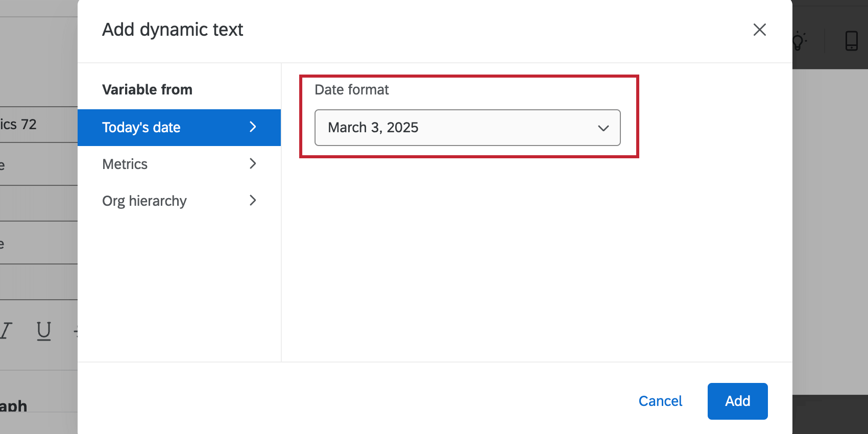The height and width of the screenshot is (434, 868).
Task: Click the Variable from heading
Action: tap(147, 89)
